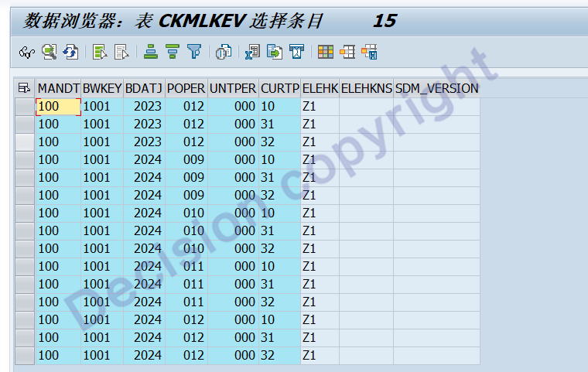Sort the table in descending order

click(173, 53)
